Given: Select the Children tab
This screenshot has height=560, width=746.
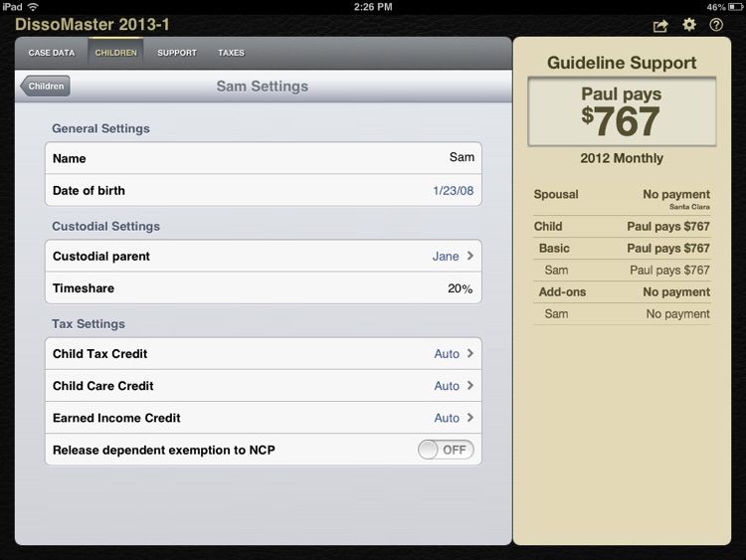Looking at the screenshot, I should coord(115,53).
